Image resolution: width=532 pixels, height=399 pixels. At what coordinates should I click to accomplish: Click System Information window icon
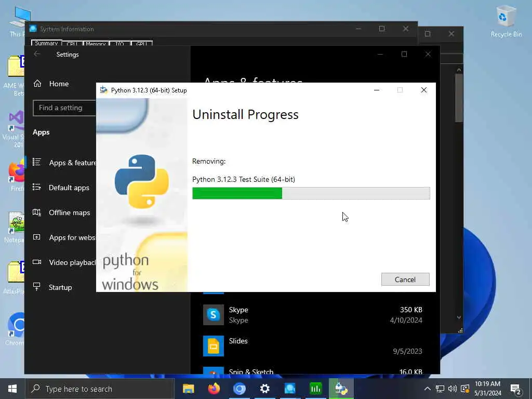33,29
